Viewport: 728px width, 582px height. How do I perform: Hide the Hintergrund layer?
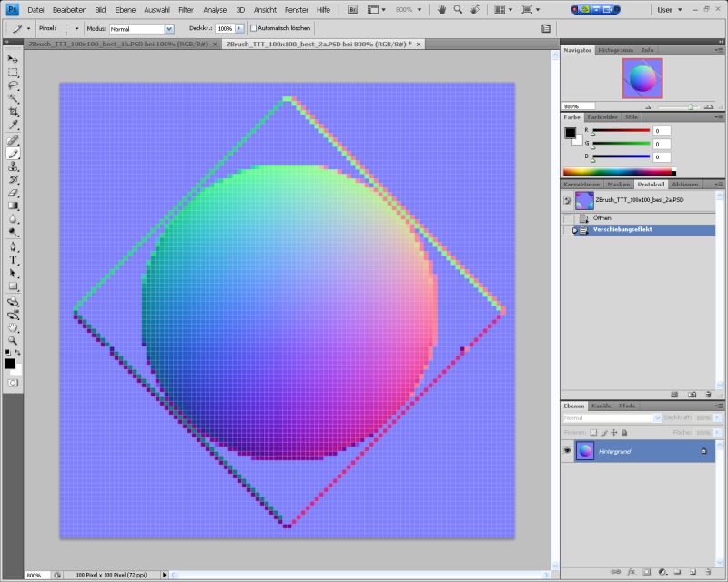(x=568, y=450)
